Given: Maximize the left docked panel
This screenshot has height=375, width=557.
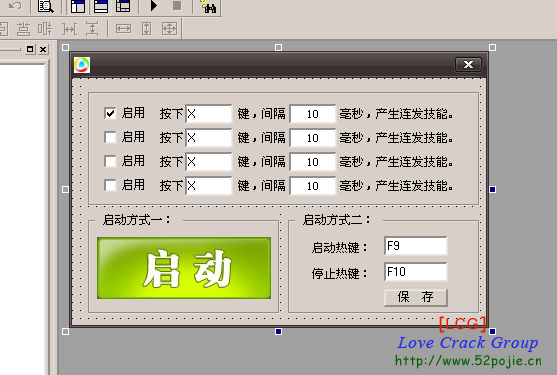Looking at the screenshot, I should tap(30, 49).
